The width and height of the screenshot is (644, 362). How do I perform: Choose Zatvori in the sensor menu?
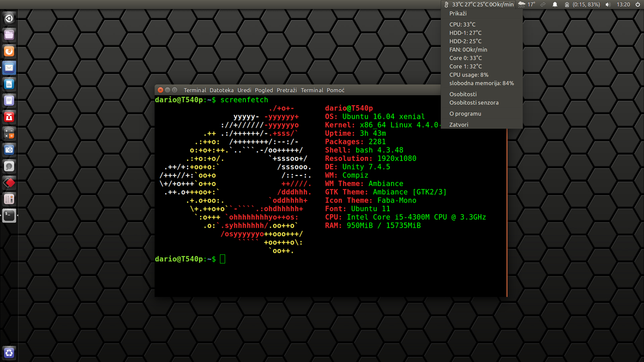[481, 125]
